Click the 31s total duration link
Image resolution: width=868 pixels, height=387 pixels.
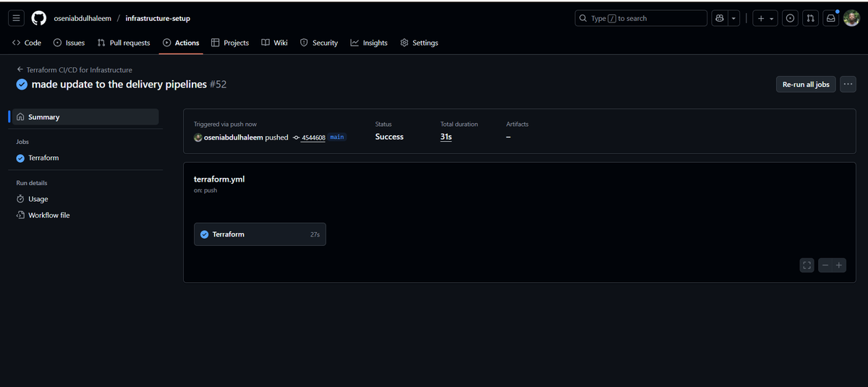click(446, 137)
